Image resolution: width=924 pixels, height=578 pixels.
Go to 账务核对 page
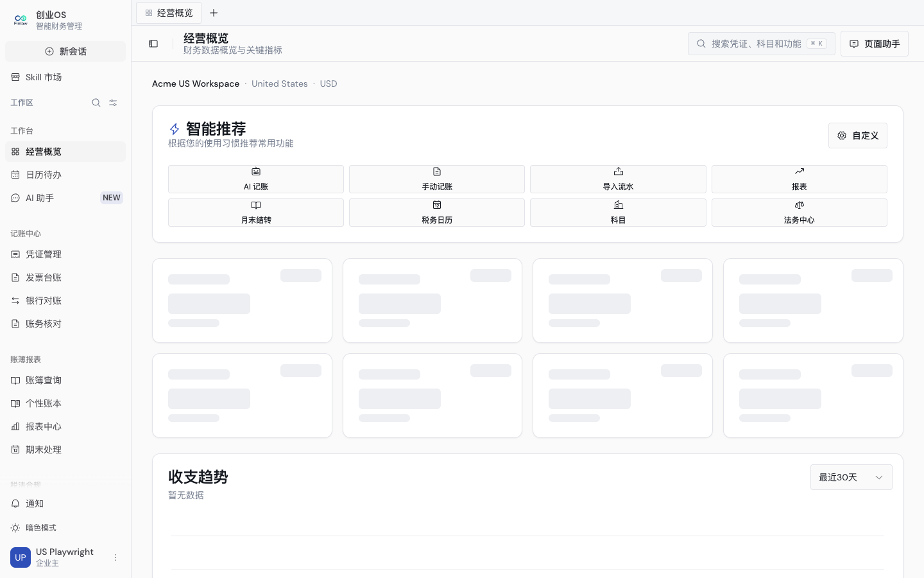pos(65,324)
